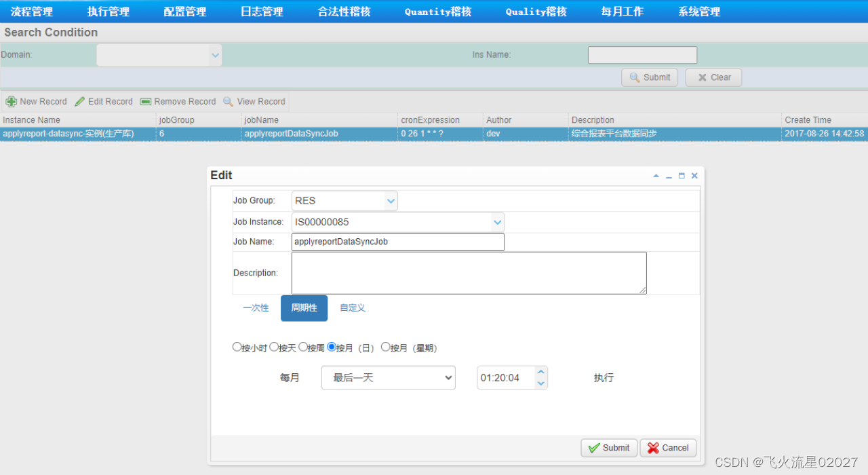Open the 流程管理 menu
The height and width of the screenshot is (475, 868).
pyautogui.click(x=32, y=12)
